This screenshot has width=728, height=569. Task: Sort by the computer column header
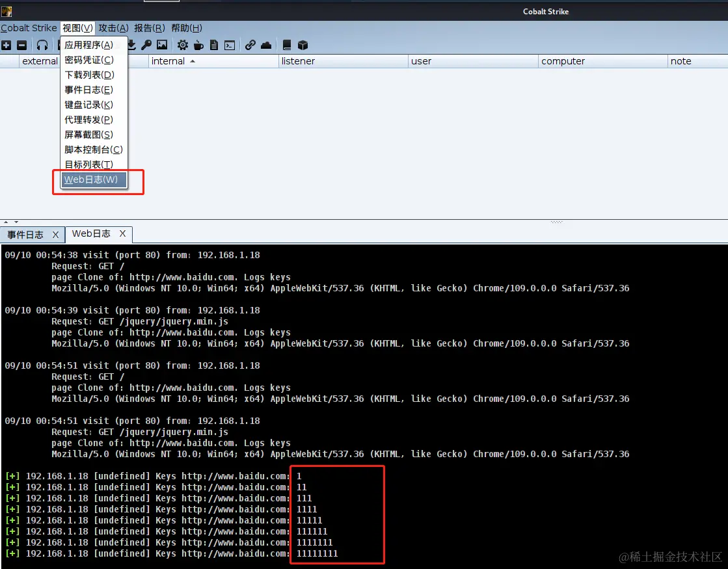[602, 61]
